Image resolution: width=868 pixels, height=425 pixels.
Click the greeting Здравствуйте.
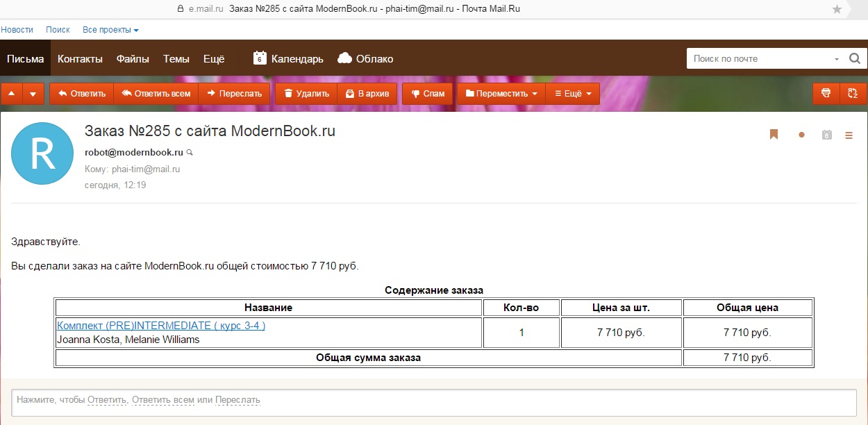pyautogui.click(x=46, y=242)
